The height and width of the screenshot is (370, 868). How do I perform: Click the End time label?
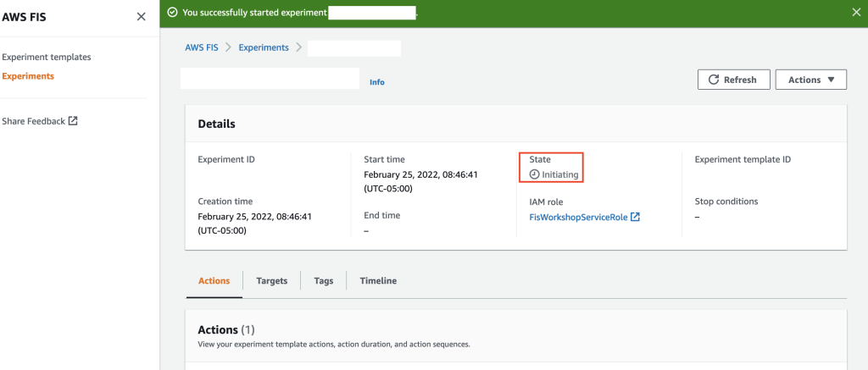click(381, 215)
